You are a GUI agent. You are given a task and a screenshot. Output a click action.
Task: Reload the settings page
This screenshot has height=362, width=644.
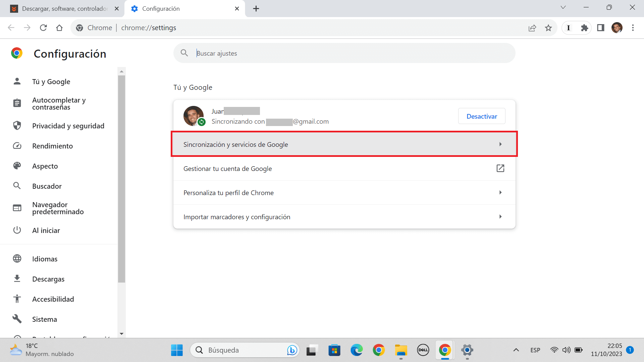click(43, 28)
